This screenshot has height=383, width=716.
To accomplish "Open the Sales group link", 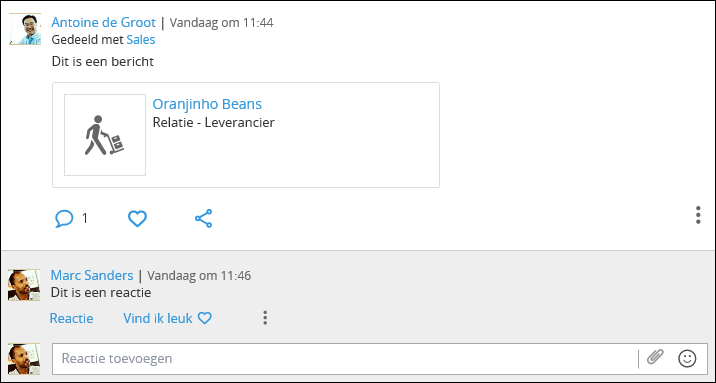I will point(141,40).
